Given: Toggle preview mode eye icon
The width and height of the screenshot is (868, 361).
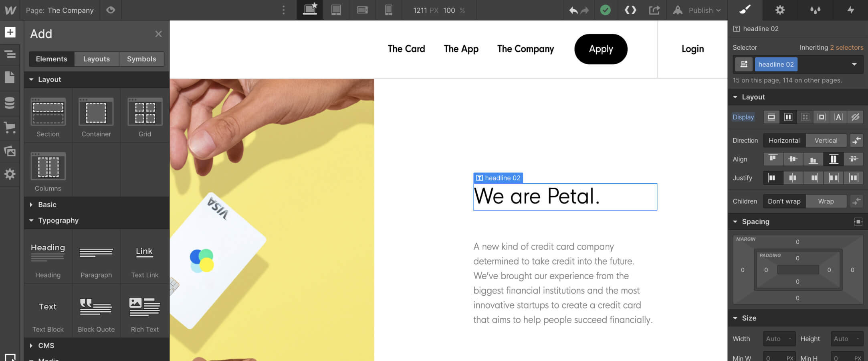Looking at the screenshot, I should 111,10.
